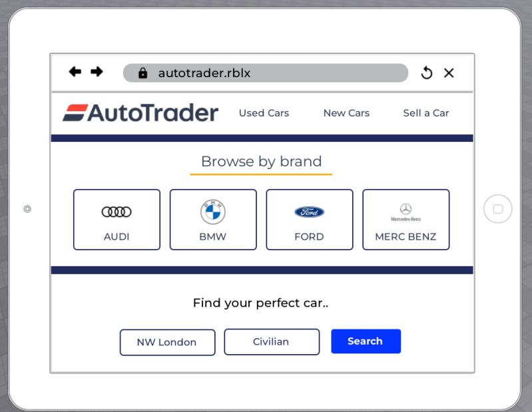
Task: Open the Sell a Car menu item
Action: point(426,113)
